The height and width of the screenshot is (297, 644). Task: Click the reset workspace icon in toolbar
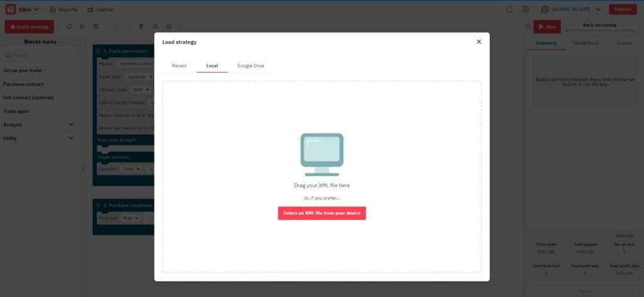(x=69, y=27)
